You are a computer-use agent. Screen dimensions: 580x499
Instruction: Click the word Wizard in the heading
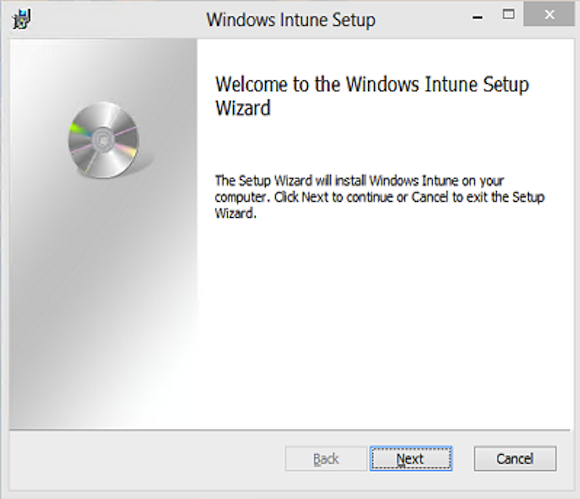coord(243,108)
